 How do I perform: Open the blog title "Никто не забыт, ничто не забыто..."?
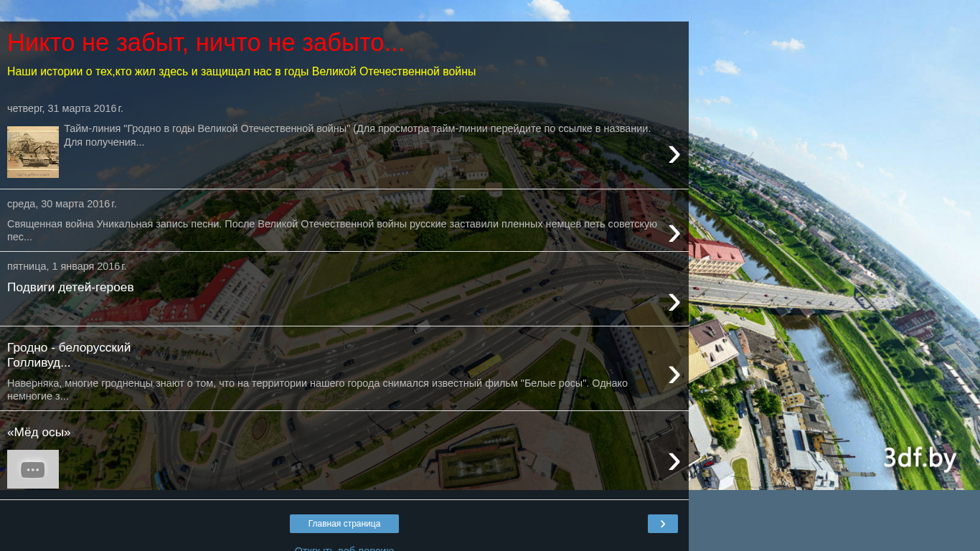pos(206,43)
